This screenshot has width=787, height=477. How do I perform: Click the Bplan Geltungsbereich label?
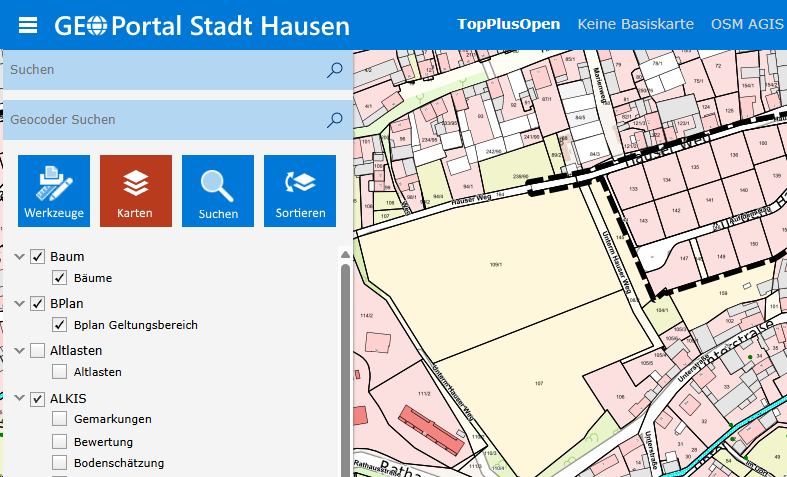[136, 325]
